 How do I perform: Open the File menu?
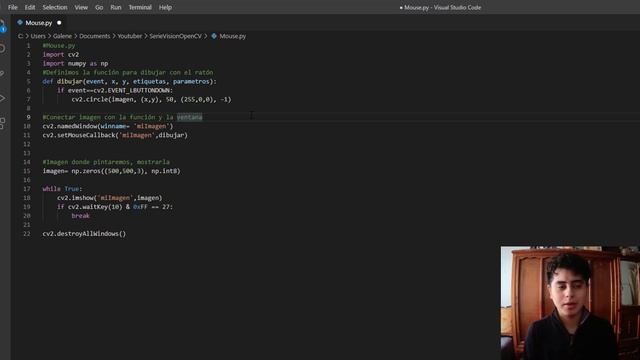tap(13, 7)
